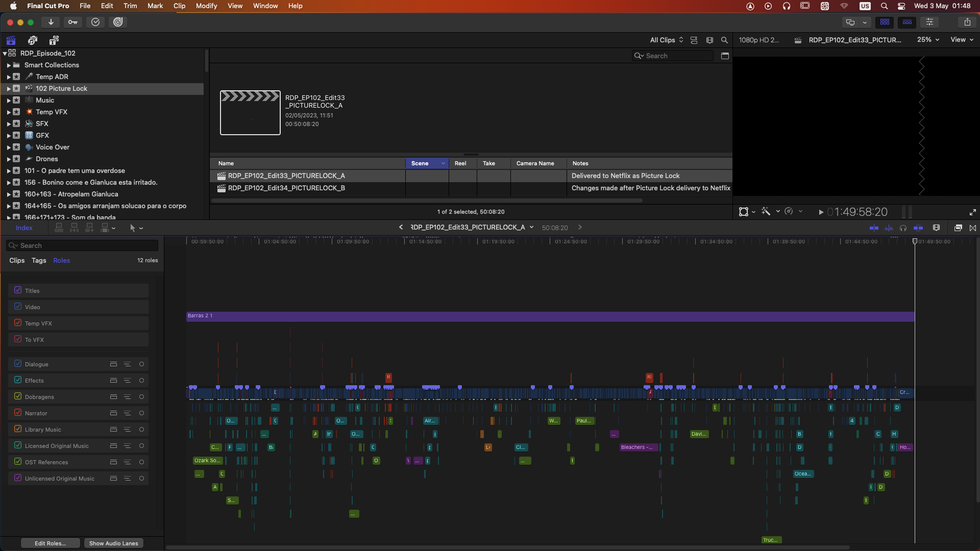
Task: Open the Titles and Generators sidebar
Action: [54, 40]
